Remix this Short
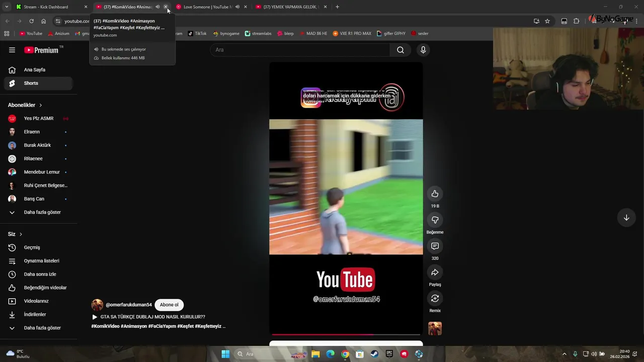The height and width of the screenshot is (362, 644). 435,298
